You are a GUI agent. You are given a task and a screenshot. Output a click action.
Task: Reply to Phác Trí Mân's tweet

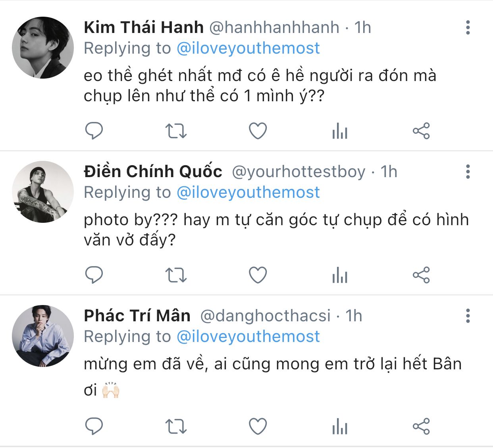tap(94, 426)
